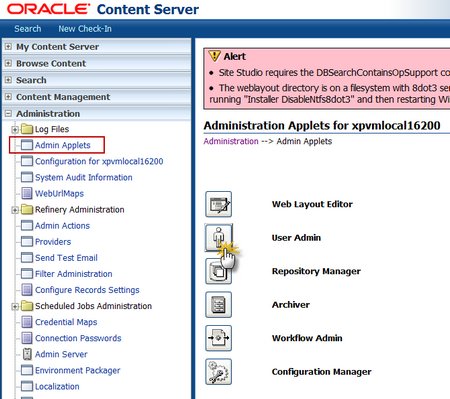
Task: Open the Localization link
Action: pyautogui.click(x=57, y=386)
